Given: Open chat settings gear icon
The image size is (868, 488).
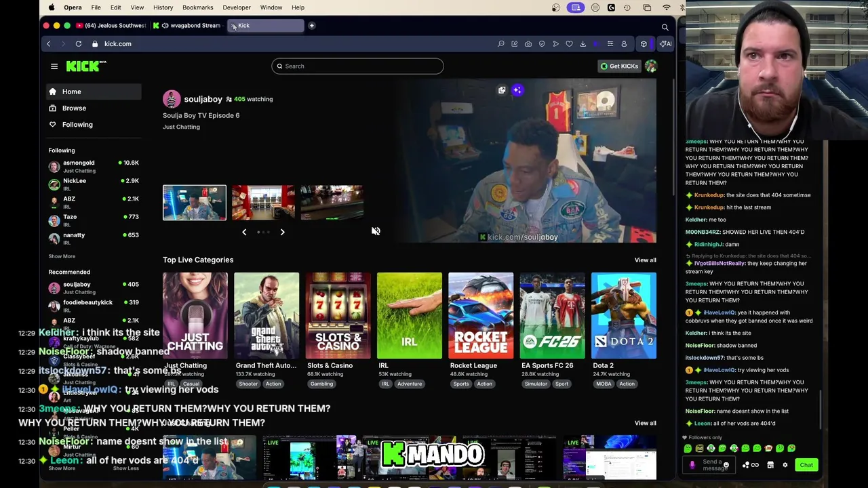Looking at the screenshot, I should 785,465.
